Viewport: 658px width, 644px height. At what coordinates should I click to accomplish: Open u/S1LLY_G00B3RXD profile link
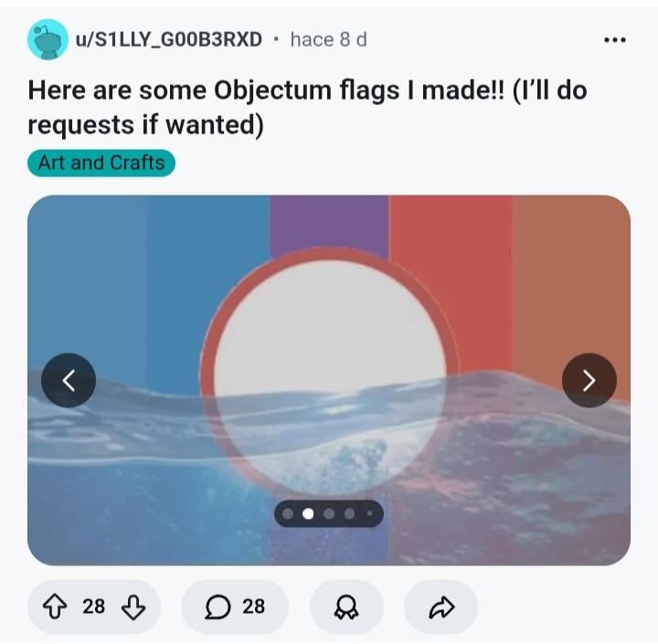tap(169, 40)
